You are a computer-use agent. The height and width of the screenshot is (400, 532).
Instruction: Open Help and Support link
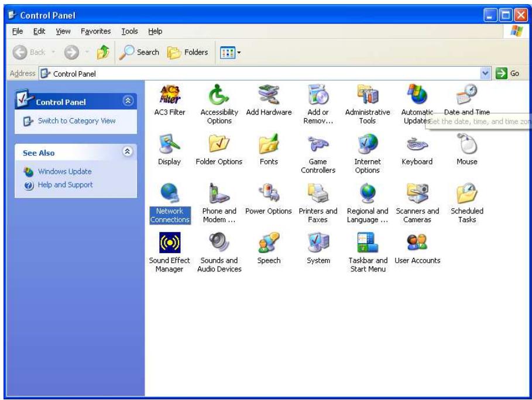coord(65,185)
